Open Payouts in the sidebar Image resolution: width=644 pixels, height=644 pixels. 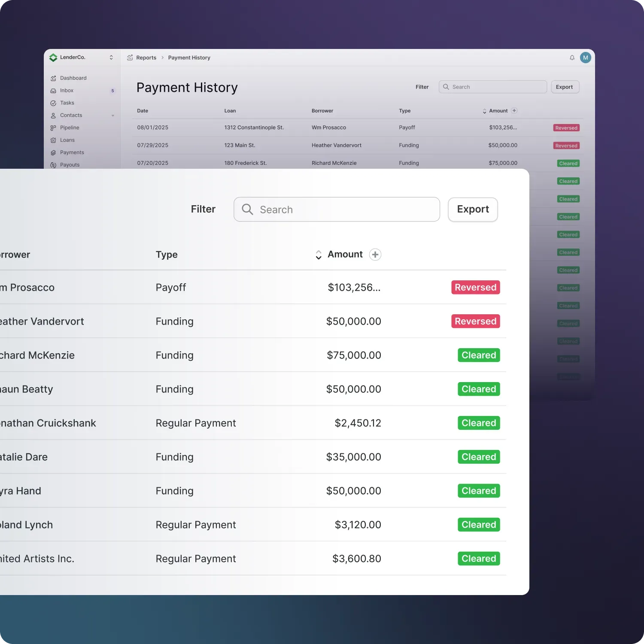click(x=70, y=165)
